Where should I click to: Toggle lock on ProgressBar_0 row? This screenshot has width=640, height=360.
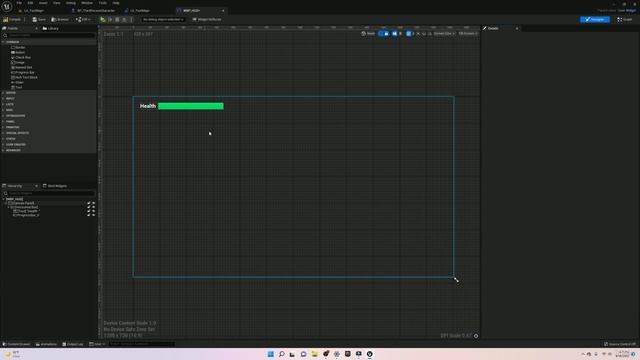point(89,215)
